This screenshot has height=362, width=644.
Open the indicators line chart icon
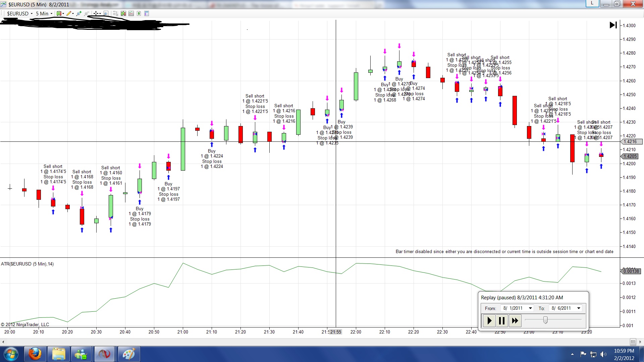click(131, 13)
